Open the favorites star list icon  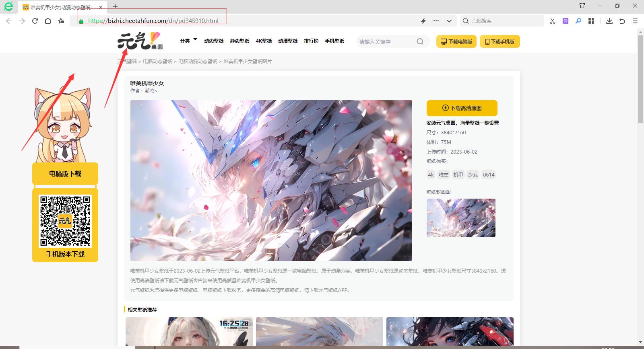point(61,21)
